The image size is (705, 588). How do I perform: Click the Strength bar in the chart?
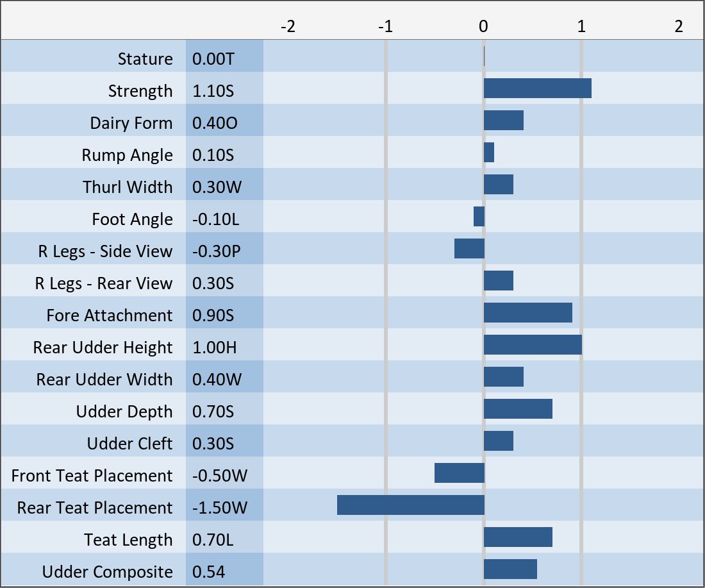537,88
